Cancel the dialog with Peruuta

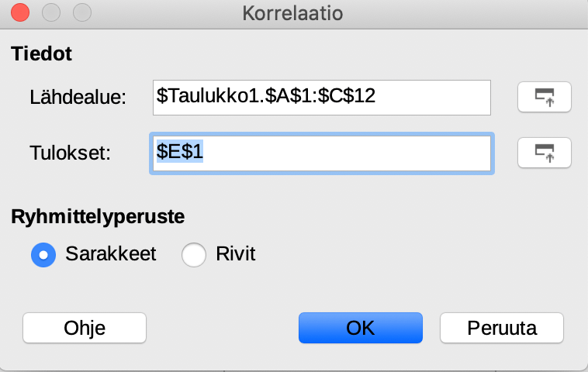click(502, 328)
